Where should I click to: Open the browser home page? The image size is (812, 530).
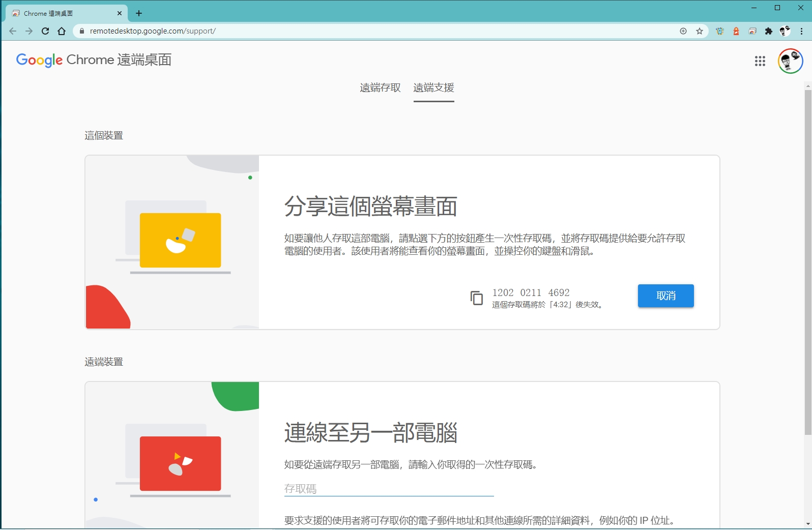[x=62, y=31]
